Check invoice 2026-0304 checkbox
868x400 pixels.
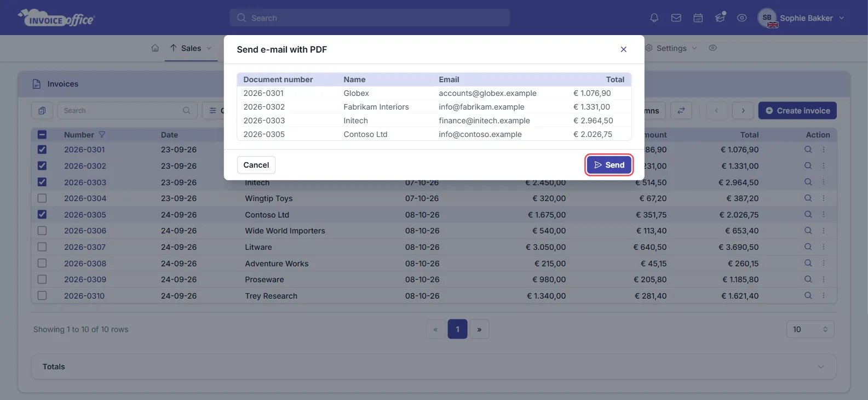coord(42,198)
